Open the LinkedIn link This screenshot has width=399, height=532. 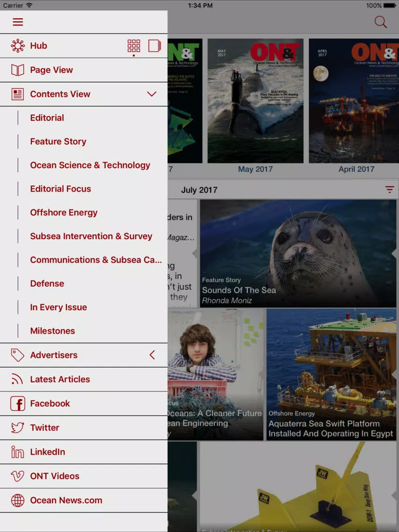tap(84, 452)
